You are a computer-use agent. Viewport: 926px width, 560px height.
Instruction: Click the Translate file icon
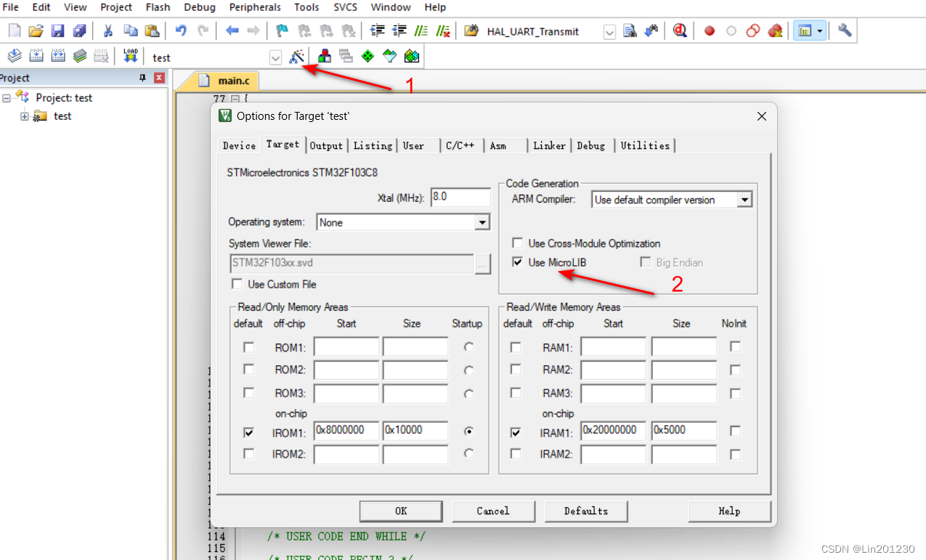click(15, 56)
